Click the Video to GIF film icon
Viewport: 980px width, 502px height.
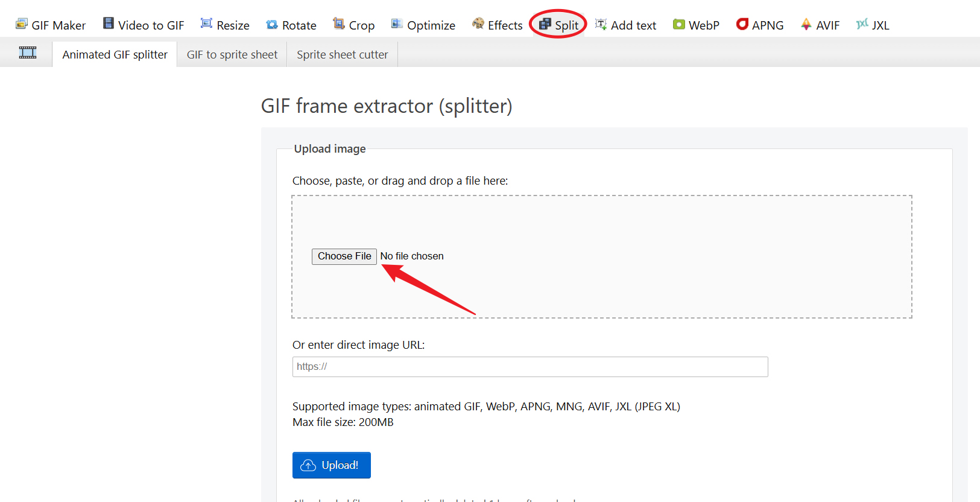pos(109,24)
